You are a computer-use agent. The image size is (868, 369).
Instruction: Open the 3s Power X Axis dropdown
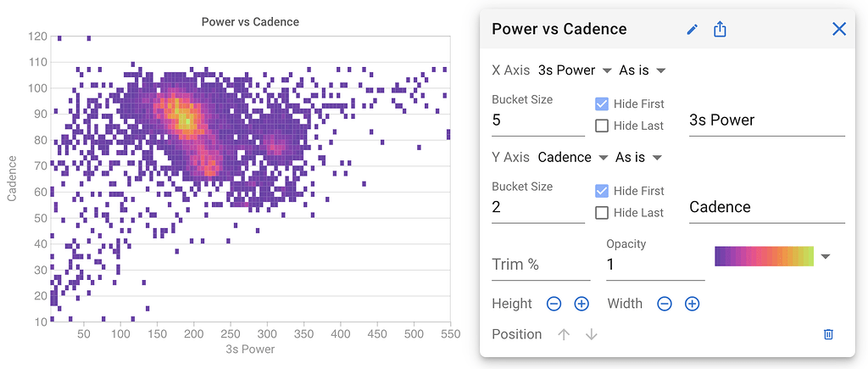pyautogui.click(x=575, y=70)
